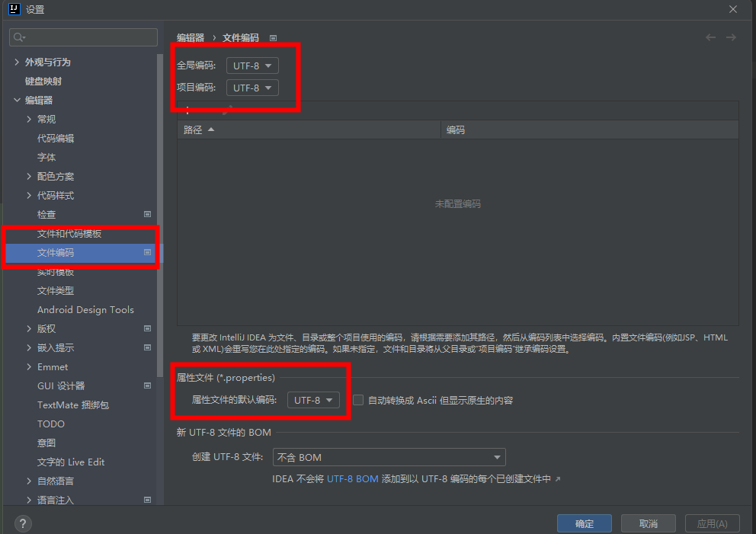Focus the settings search input field
Image resolution: width=756 pixels, height=534 pixels.
pyautogui.click(x=83, y=37)
